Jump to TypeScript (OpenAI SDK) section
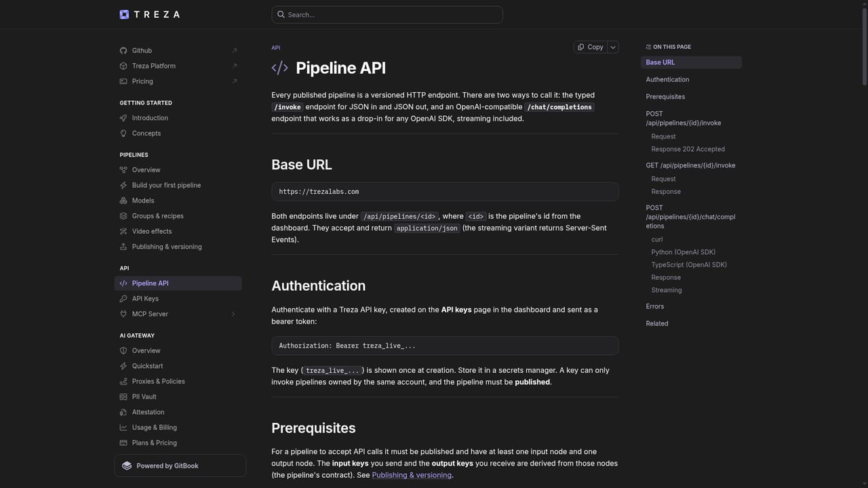868x488 pixels. click(x=689, y=265)
